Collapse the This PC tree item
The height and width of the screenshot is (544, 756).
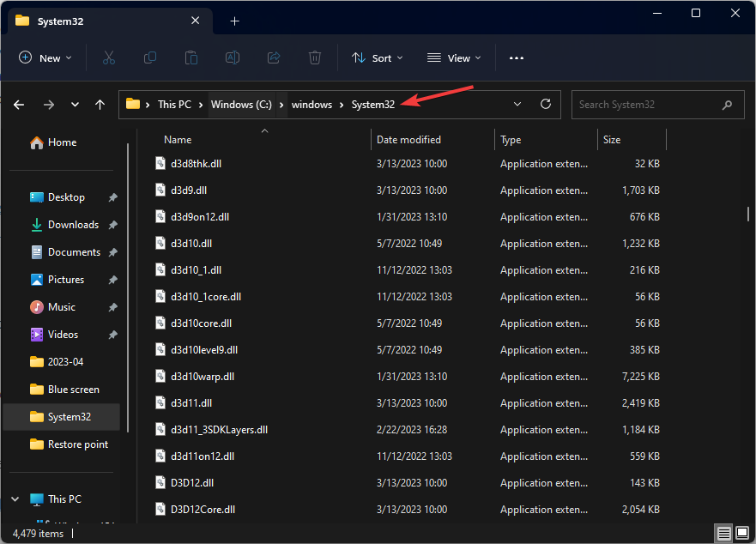tap(15, 499)
